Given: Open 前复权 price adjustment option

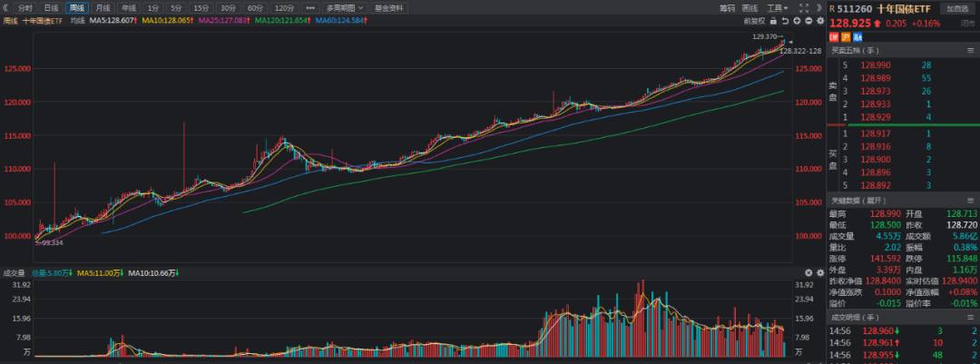Looking at the screenshot, I should (x=754, y=21).
